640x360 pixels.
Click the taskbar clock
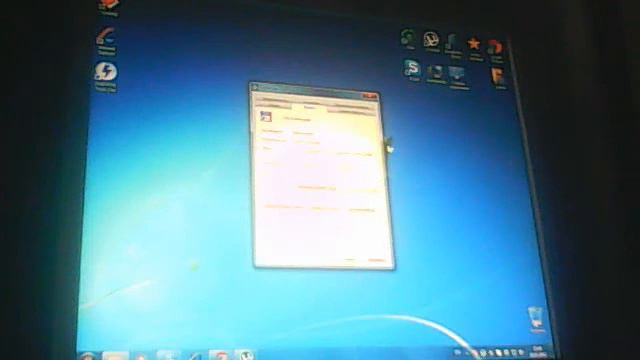click(539, 352)
